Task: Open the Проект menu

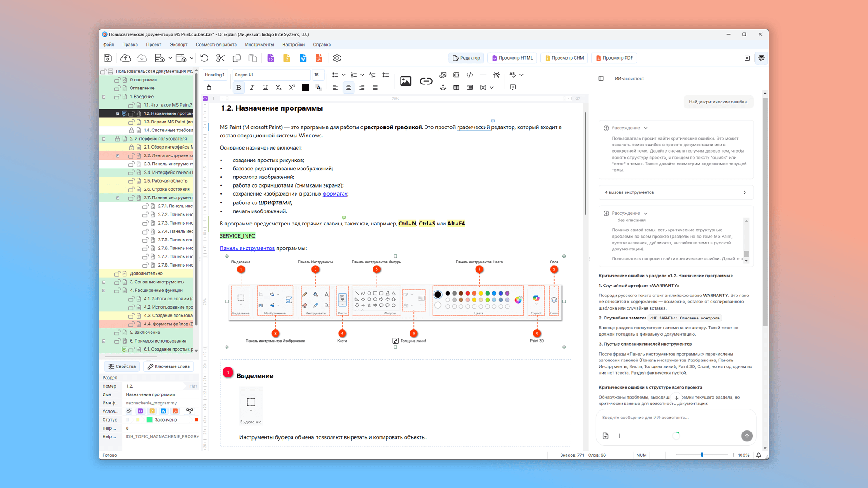Action: click(x=154, y=45)
